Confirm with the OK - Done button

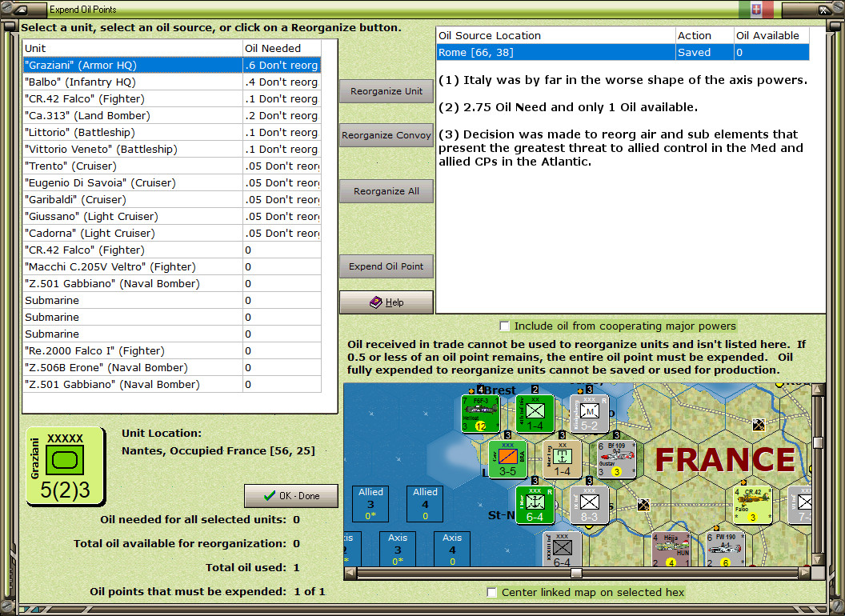click(x=291, y=496)
